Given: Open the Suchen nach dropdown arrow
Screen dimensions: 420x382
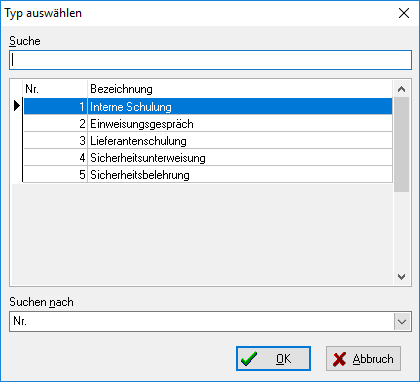Looking at the screenshot, I should [x=402, y=322].
